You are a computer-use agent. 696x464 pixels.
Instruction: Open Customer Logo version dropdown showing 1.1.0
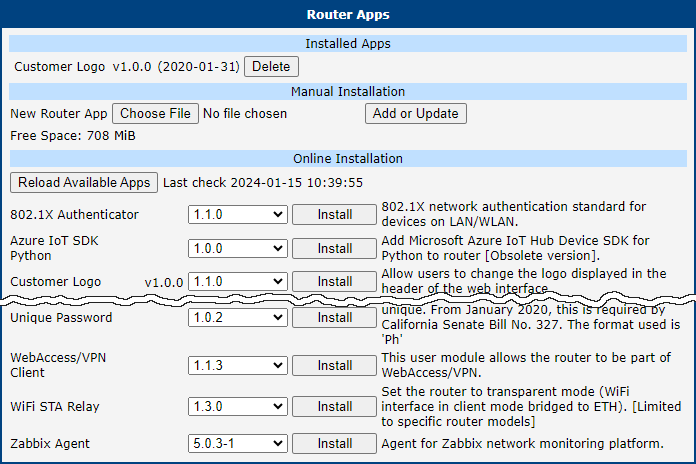[x=237, y=282]
